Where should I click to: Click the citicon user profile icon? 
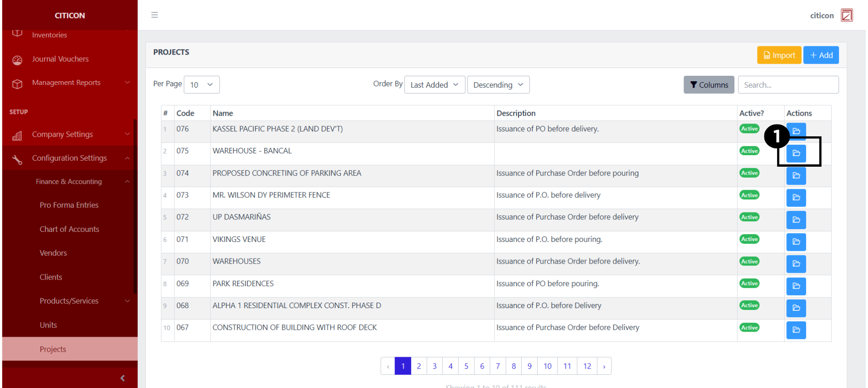click(846, 16)
